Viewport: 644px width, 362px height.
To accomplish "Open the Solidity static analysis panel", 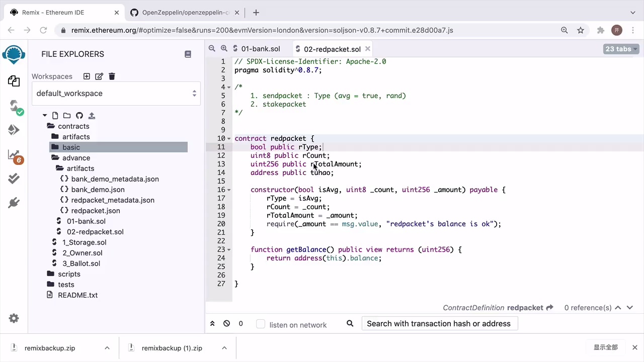I will [14, 155].
